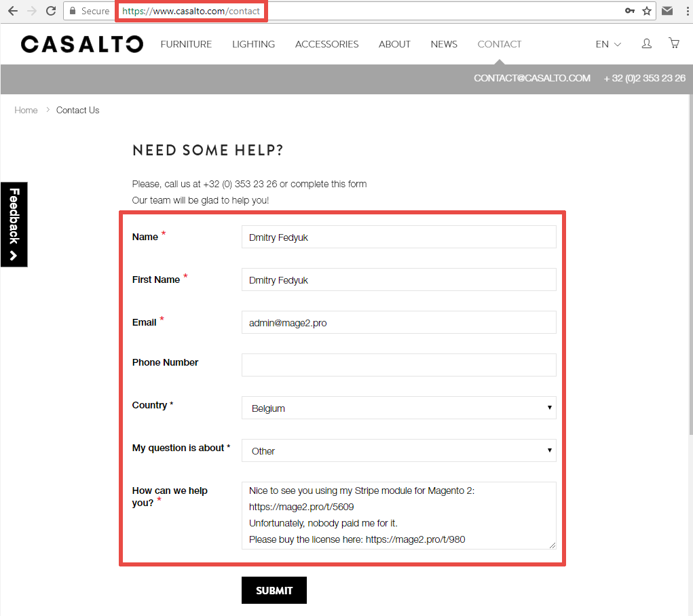The height and width of the screenshot is (616, 693).
Task: Click the browser forward arrow
Action: click(32, 11)
